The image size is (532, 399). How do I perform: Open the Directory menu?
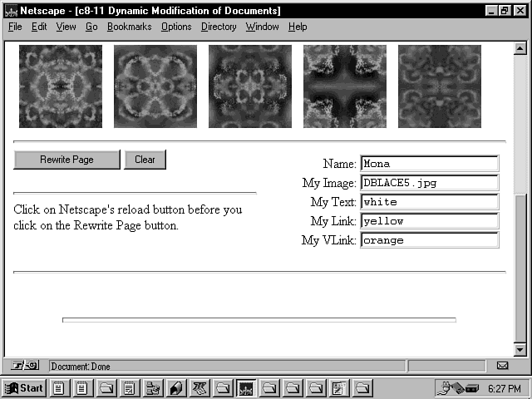[x=219, y=27]
